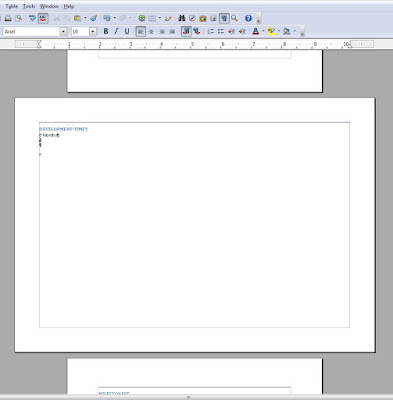Open the Formatting toolbar options arrow
Screen dimensions: 393x400
(302, 33)
